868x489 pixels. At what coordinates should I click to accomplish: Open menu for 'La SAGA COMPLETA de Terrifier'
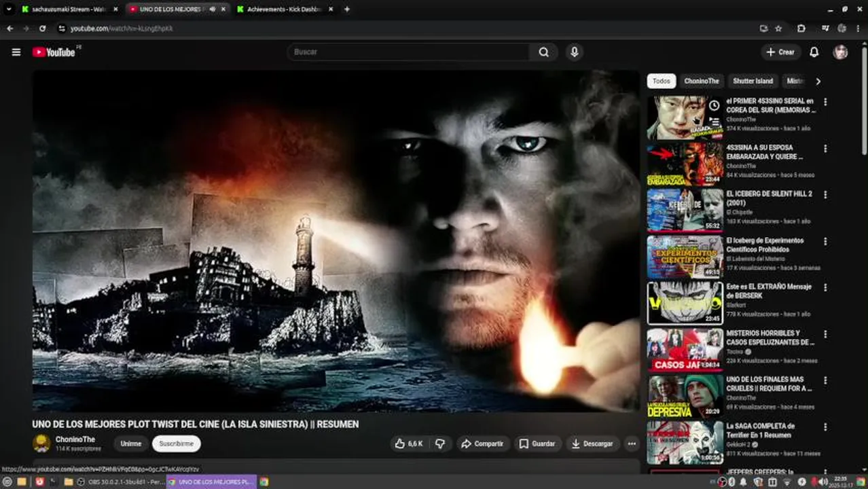826,427
